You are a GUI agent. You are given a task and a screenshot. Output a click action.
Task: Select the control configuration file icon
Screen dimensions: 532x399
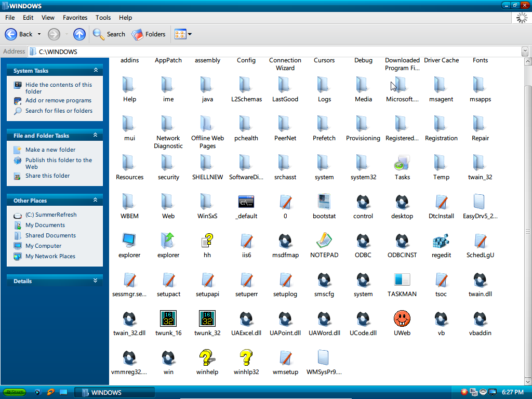(363, 202)
